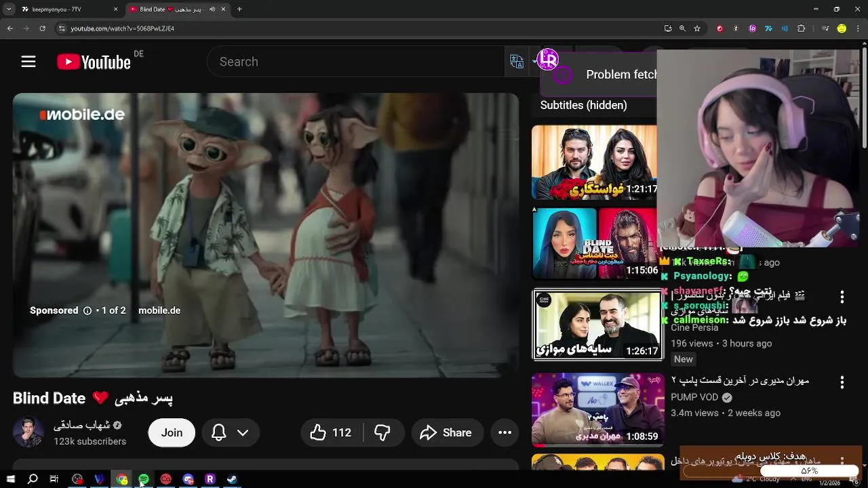Screen dimensions: 868x488
Task: Open the Cine Persia channel name
Action: (694, 327)
